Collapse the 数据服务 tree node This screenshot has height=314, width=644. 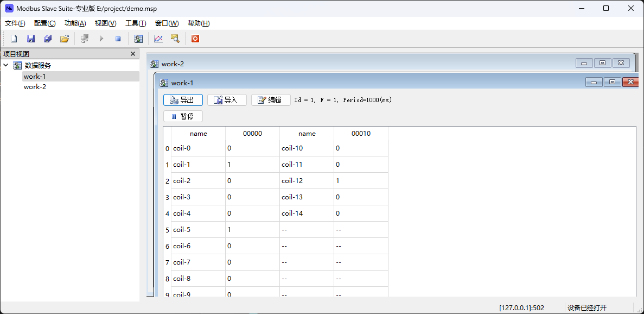coord(6,65)
